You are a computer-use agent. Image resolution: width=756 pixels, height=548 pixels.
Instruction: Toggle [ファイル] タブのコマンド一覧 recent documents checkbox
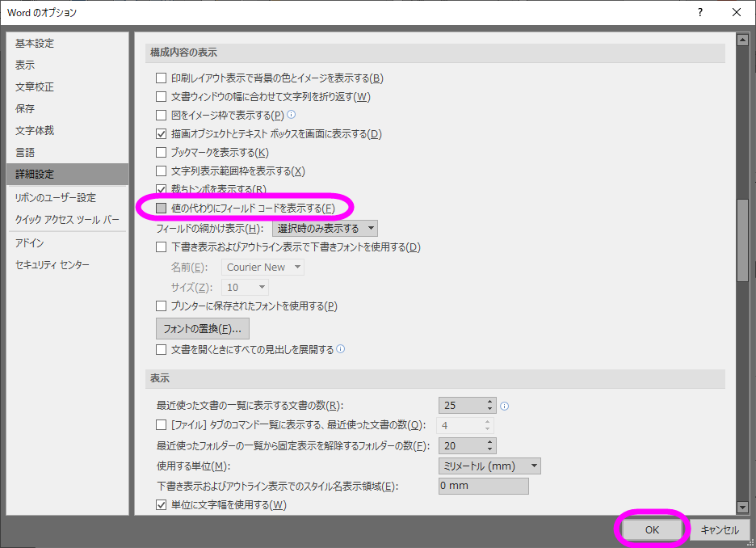[x=161, y=425]
